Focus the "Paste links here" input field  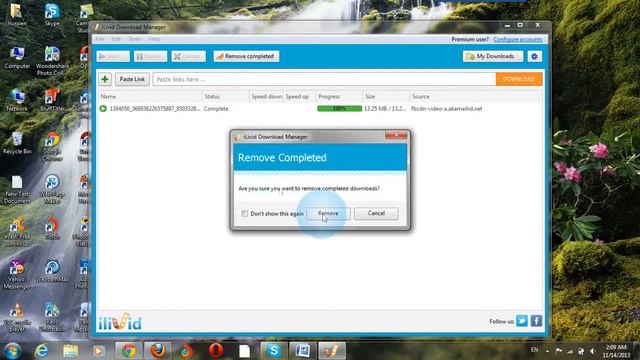point(324,79)
